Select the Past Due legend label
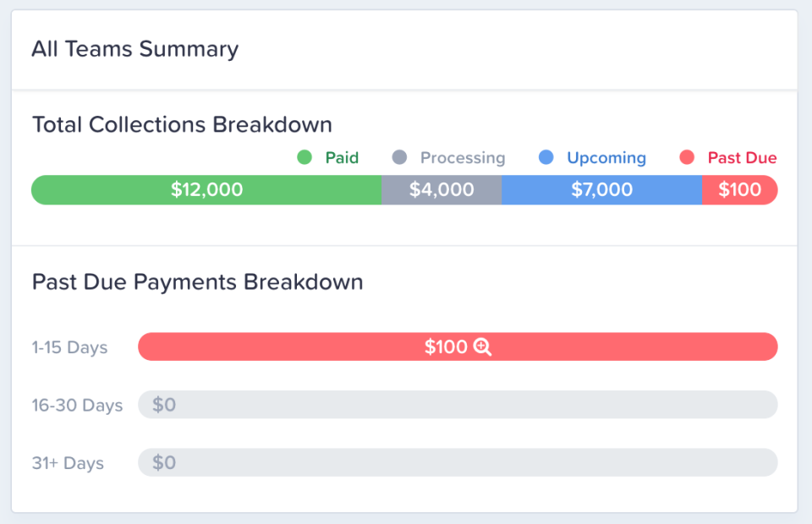The height and width of the screenshot is (524, 812). (742, 158)
